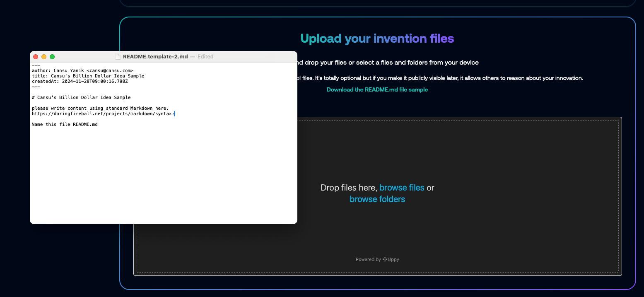Place cursor on the title metadata line

click(88, 76)
